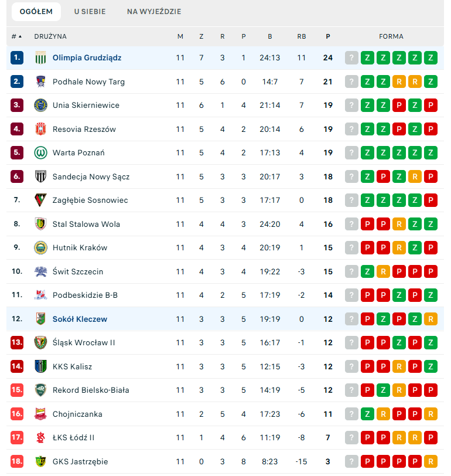Switch to the NA WYJEŹDZIE tab
The width and height of the screenshot is (451, 476).
(154, 12)
